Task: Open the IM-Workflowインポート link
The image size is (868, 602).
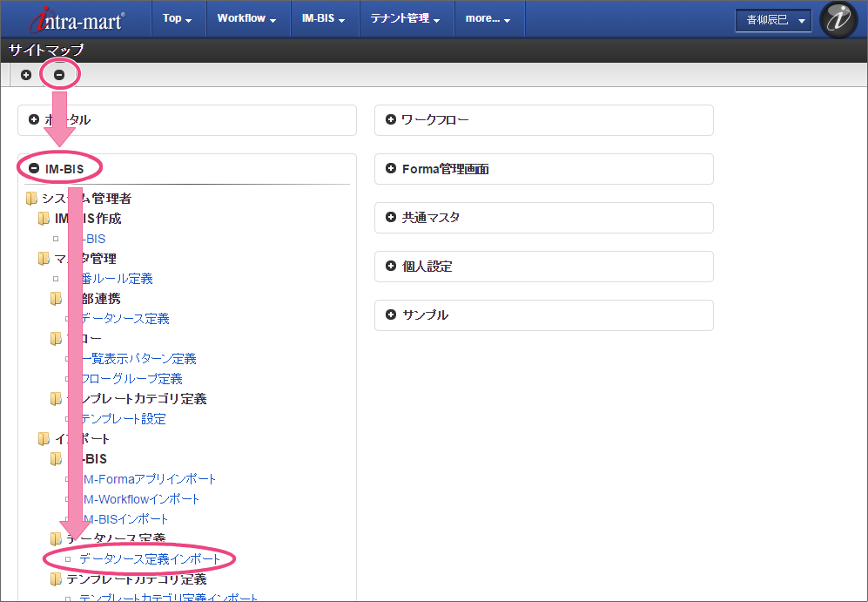Action: (139, 499)
